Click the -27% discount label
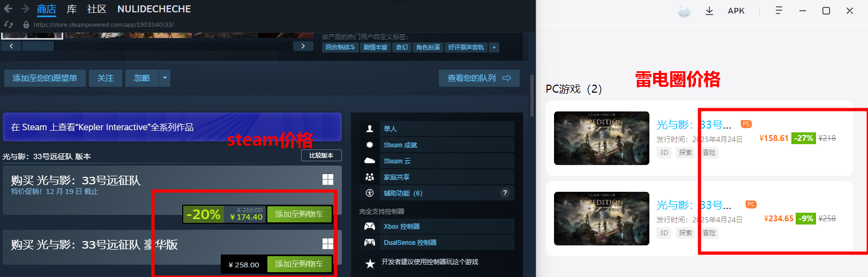Image resolution: width=868 pixels, height=277 pixels. tap(803, 138)
